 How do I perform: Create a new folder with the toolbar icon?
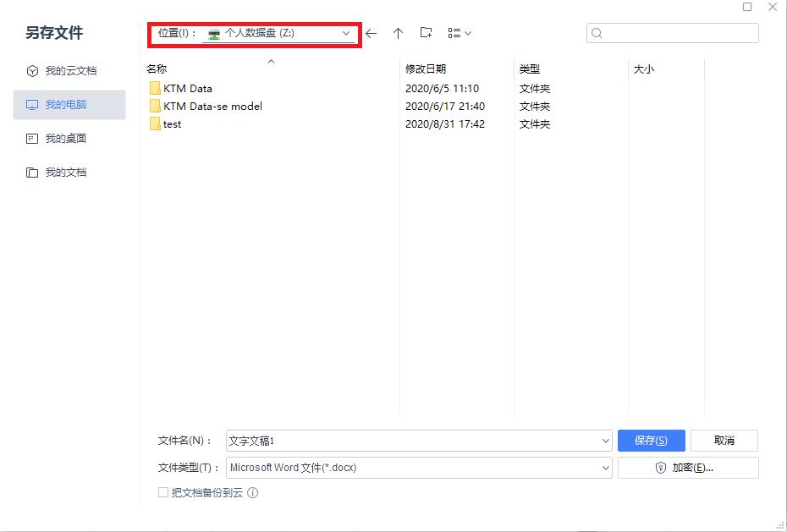click(427, 33)
